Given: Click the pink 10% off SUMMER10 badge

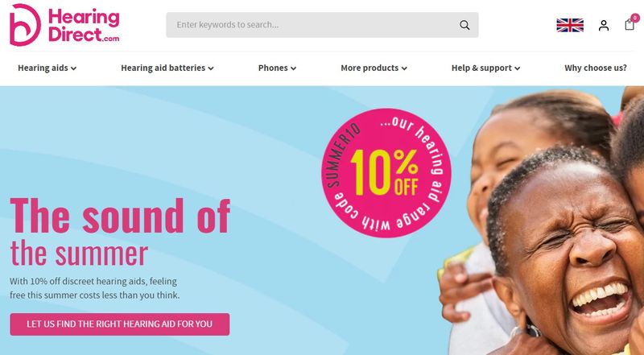Looking at the screenshot, I should click(x=386, y=173).
